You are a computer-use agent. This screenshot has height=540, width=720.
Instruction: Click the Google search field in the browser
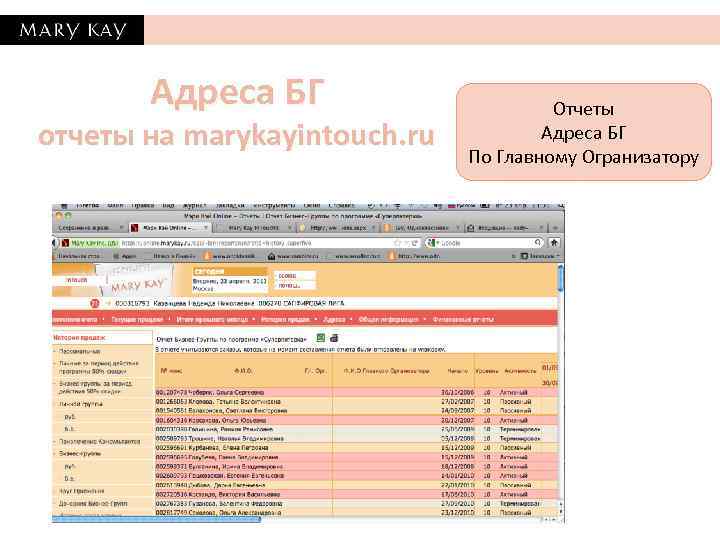(x=486, y=242)
